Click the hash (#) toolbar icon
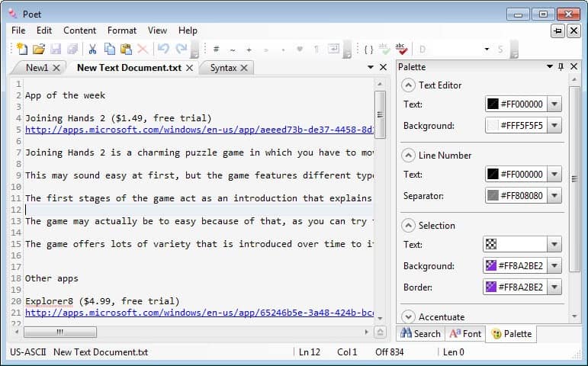 pyautogui.click(x=217, y=49)
